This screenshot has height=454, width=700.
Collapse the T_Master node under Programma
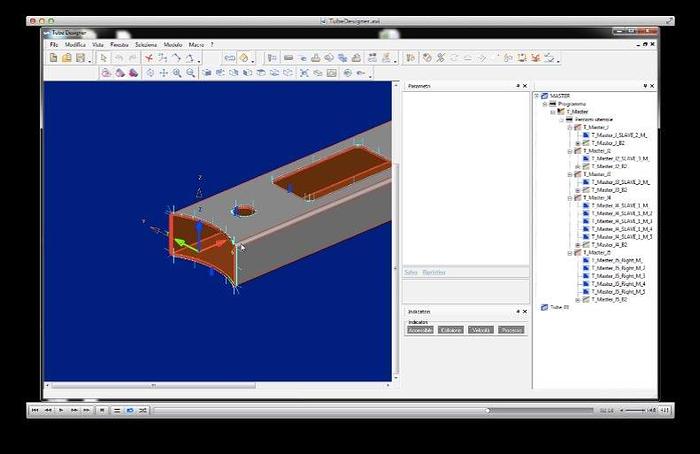(x=553, y=112)
